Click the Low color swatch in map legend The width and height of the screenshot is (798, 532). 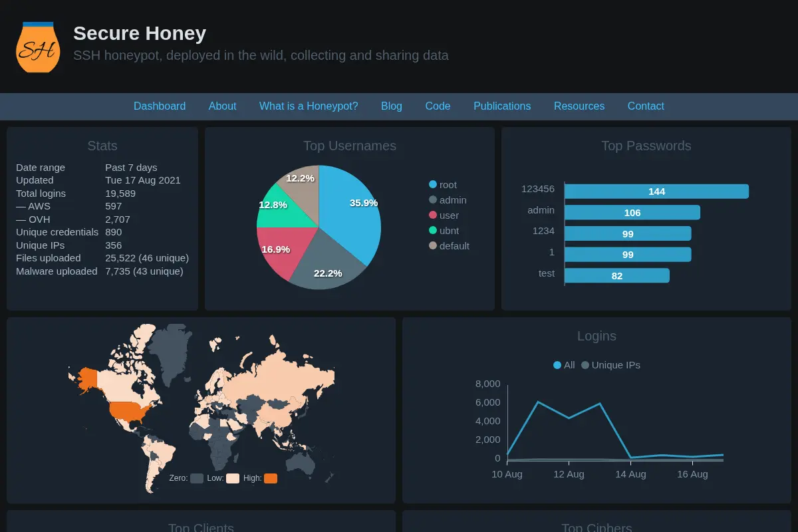(233, 478)
